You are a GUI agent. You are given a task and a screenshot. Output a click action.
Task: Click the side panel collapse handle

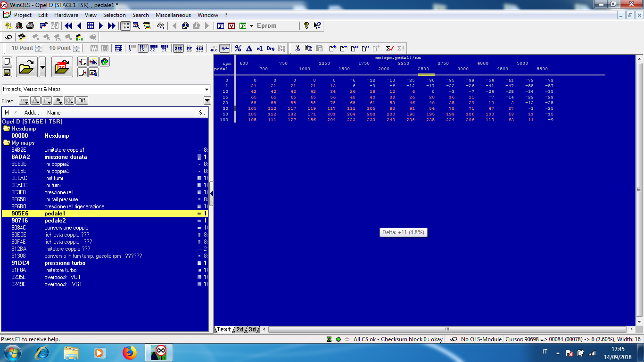[211, 194]
